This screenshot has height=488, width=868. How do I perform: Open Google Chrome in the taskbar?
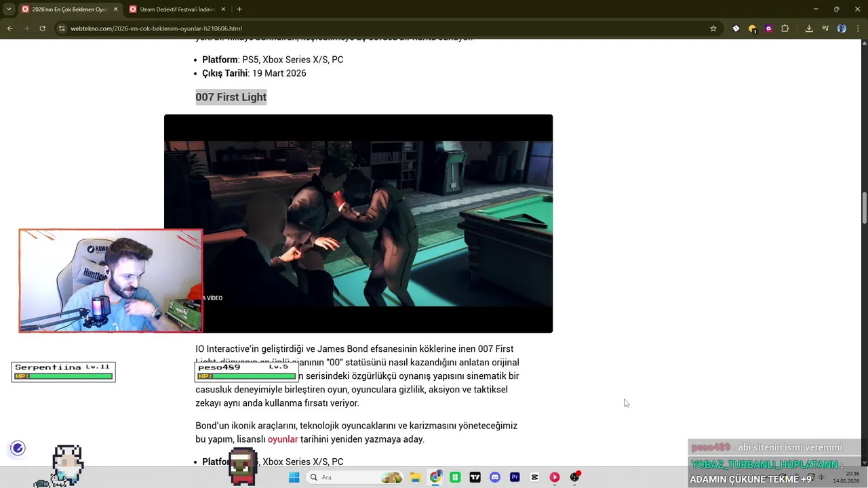point(435,477)
